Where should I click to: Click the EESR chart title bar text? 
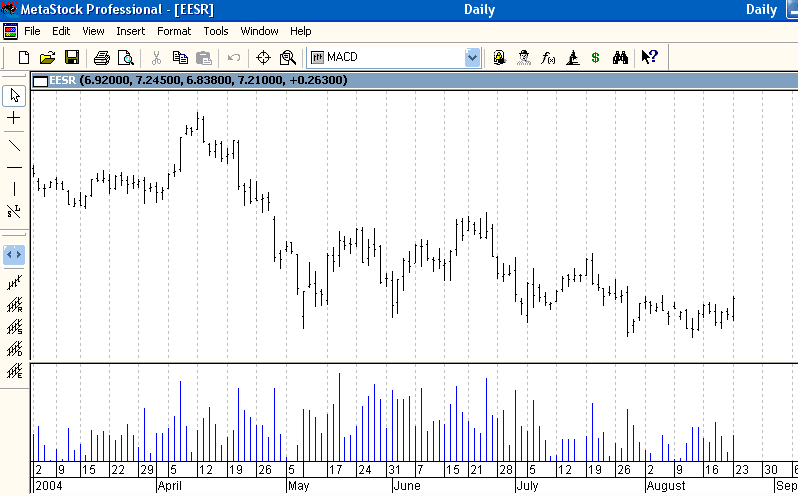click(x=198, y=80)
